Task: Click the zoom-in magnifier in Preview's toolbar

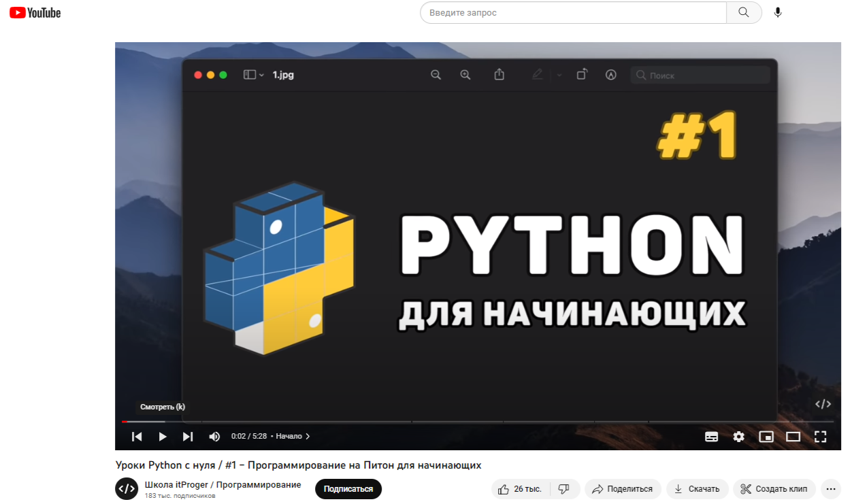Action: (465, 75)
